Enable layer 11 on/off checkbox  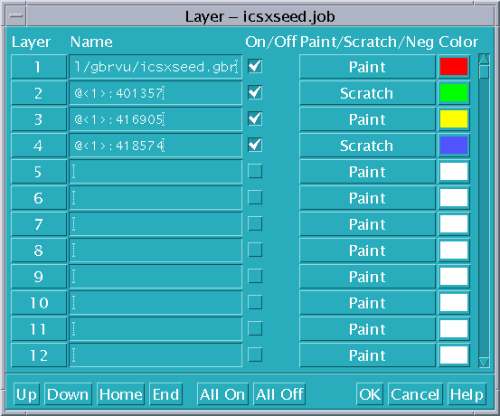pyautogui.click(x=255, y=329)
